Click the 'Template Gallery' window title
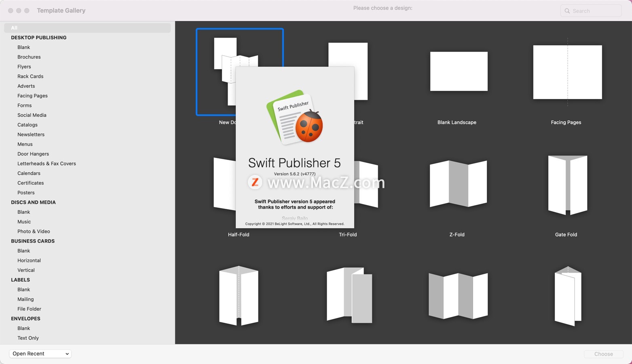 [61, 11]
